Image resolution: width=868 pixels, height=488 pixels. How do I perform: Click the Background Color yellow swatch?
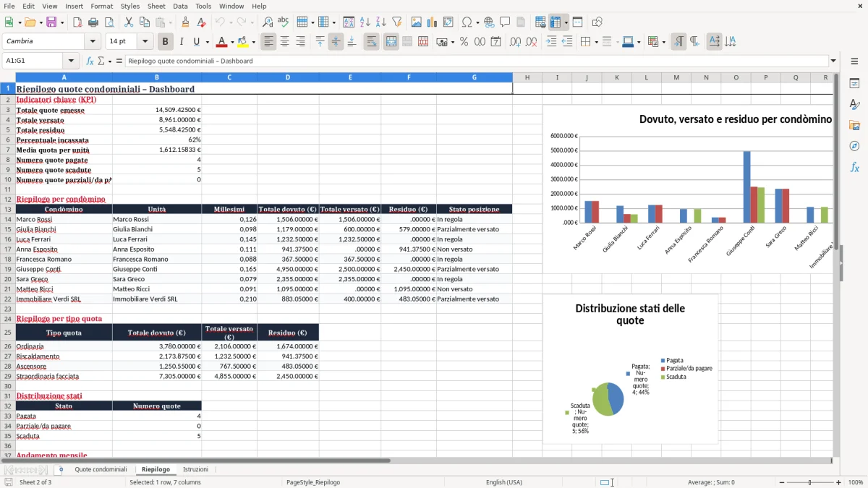pos(243,42)
